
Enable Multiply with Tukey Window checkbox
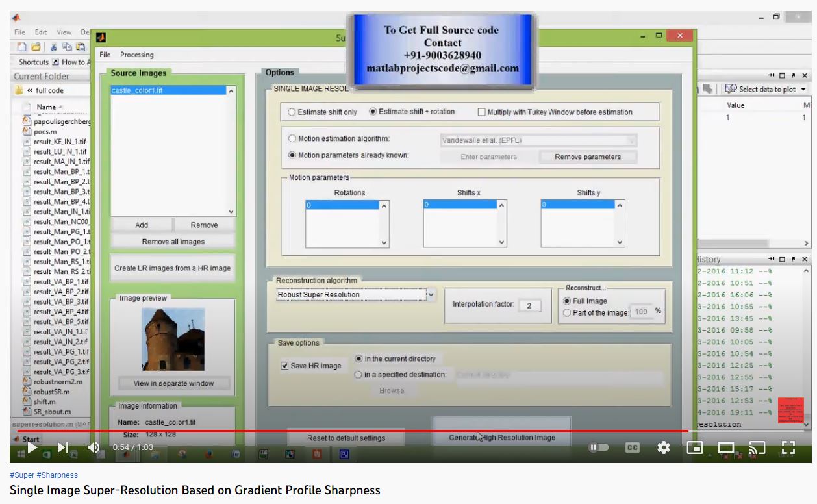pos(482,112)
